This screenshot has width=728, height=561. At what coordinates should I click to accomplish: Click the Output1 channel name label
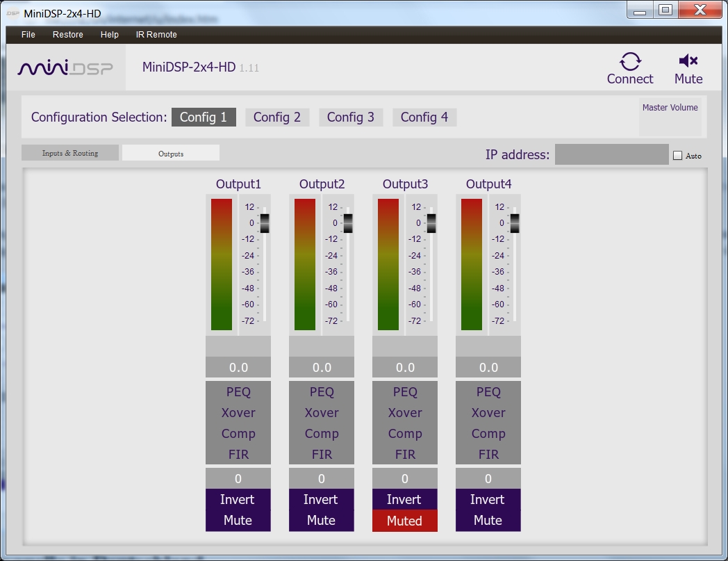click(238, 184)
